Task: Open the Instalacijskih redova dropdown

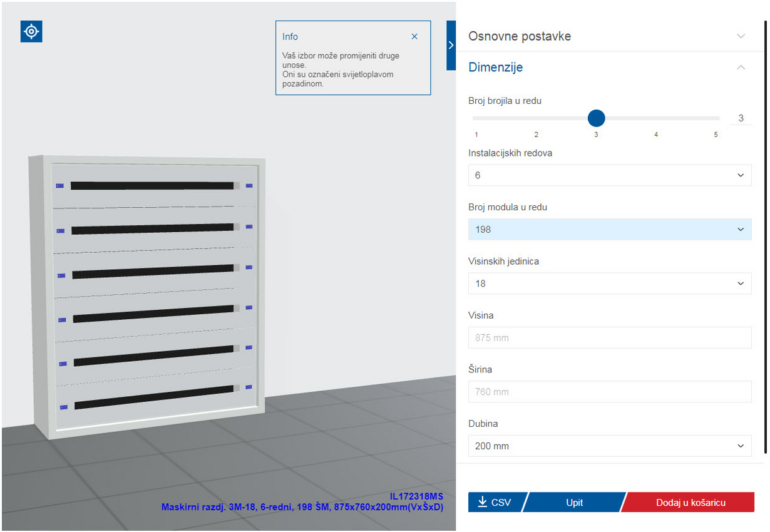Action: pyautogui.click(x=610, y=175)
